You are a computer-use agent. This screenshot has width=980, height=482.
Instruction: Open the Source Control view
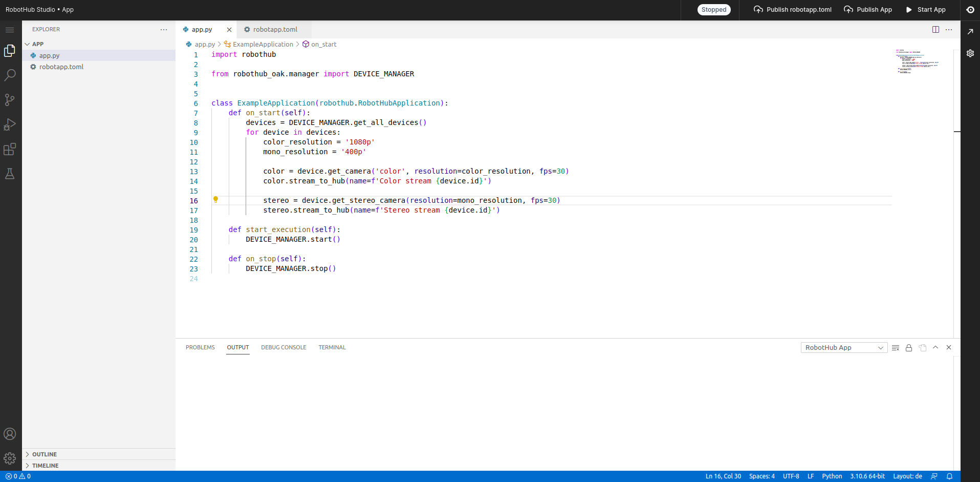[x=10, y=100]
